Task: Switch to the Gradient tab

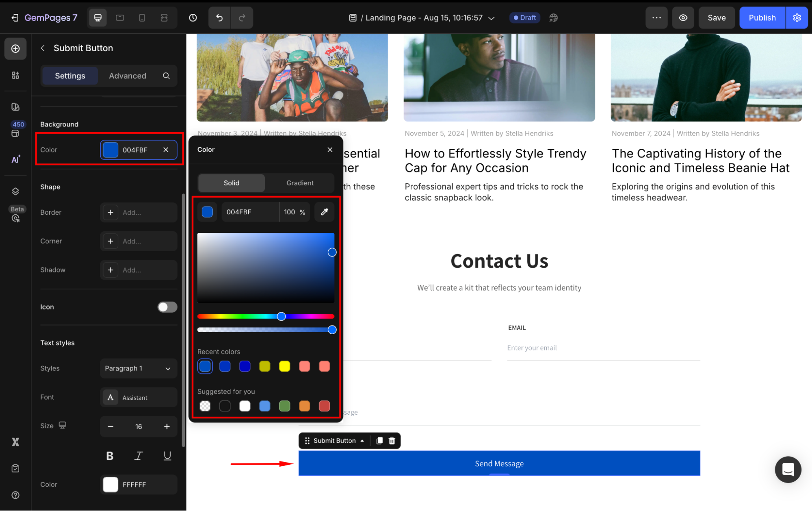Action: pos(300,183)
